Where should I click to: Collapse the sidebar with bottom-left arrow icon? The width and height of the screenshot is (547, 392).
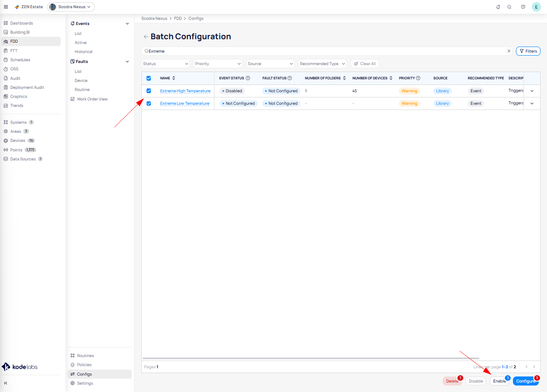[x=6, y=383]
